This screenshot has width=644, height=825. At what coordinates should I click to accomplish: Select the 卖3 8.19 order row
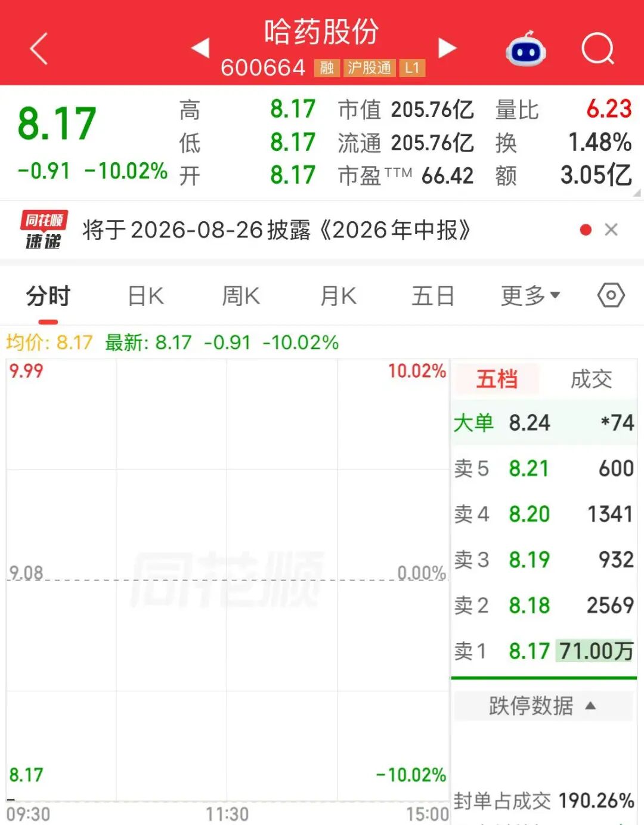coord(544,560)
